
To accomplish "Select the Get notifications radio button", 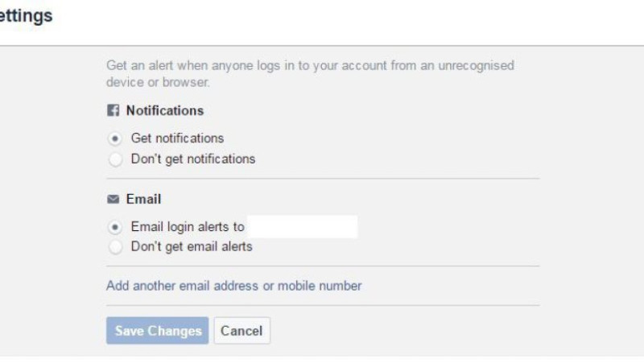I will click(x=115, y=138).
